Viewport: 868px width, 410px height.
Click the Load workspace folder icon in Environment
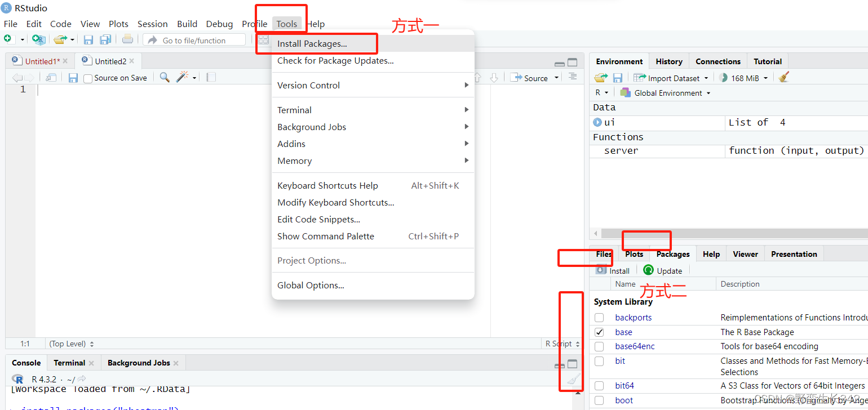[x=601, y=78]
